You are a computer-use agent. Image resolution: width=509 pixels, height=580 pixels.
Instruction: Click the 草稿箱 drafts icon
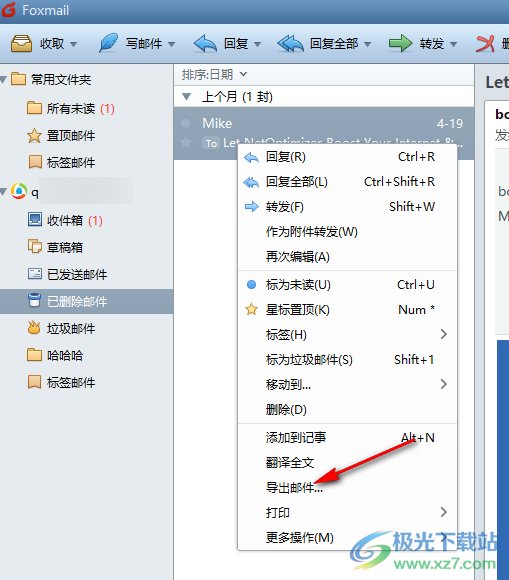tap(35, 247)
